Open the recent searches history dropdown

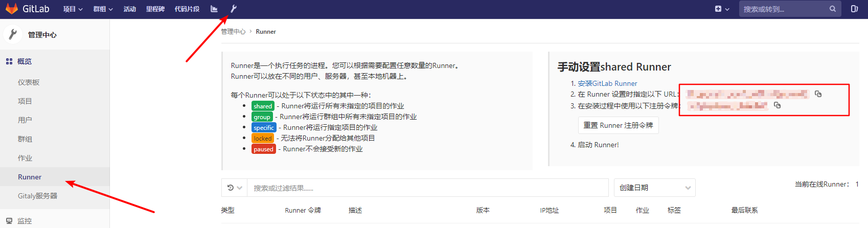(234, 188)
